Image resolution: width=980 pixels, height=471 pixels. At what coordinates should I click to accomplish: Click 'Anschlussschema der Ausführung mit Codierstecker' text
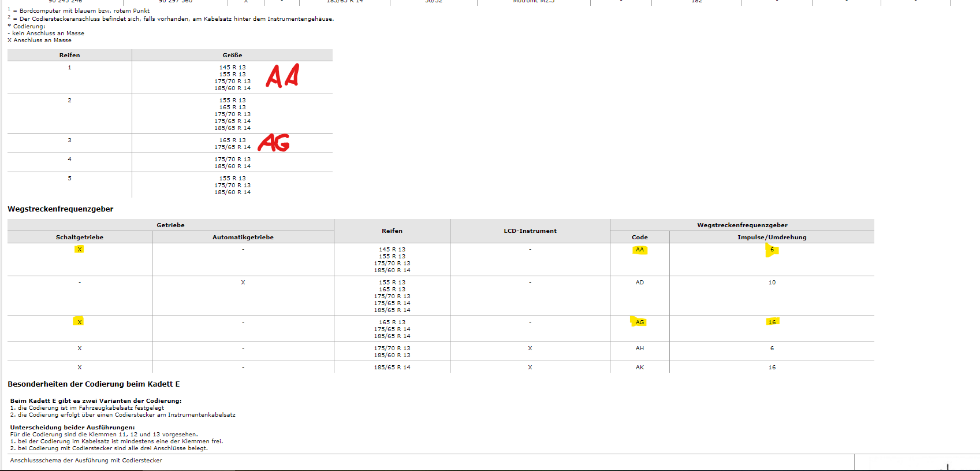coord(86,461)
